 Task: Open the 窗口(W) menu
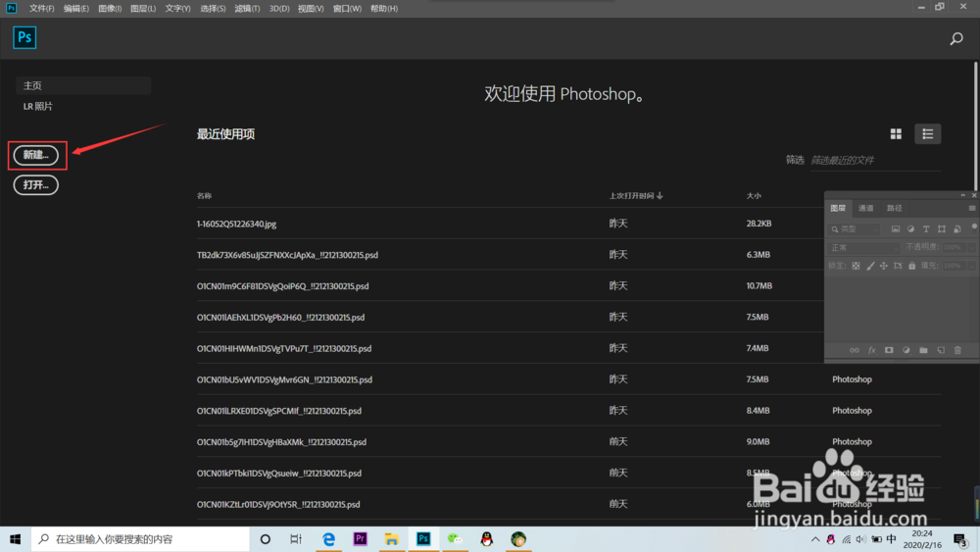(348, 9)
